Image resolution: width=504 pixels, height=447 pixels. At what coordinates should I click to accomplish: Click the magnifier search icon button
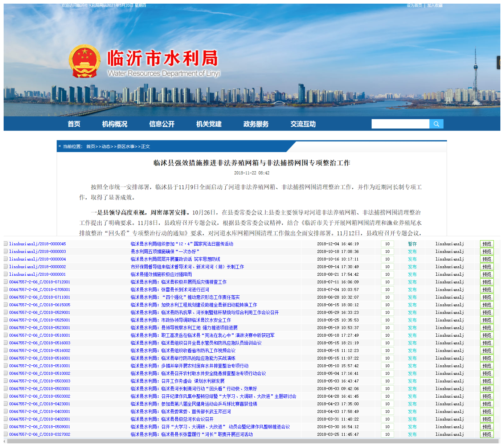point(436,124)
